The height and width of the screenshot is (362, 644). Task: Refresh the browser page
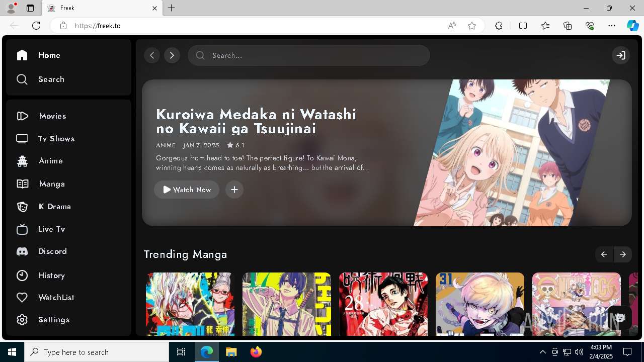click(x=36, y=26)
